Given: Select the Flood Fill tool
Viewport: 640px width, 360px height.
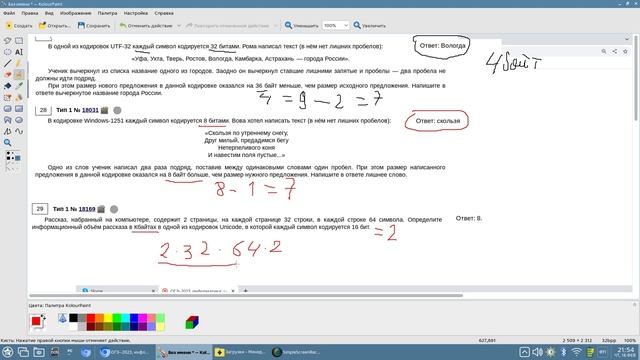Looking at the screenshot, I should (7, 86).
